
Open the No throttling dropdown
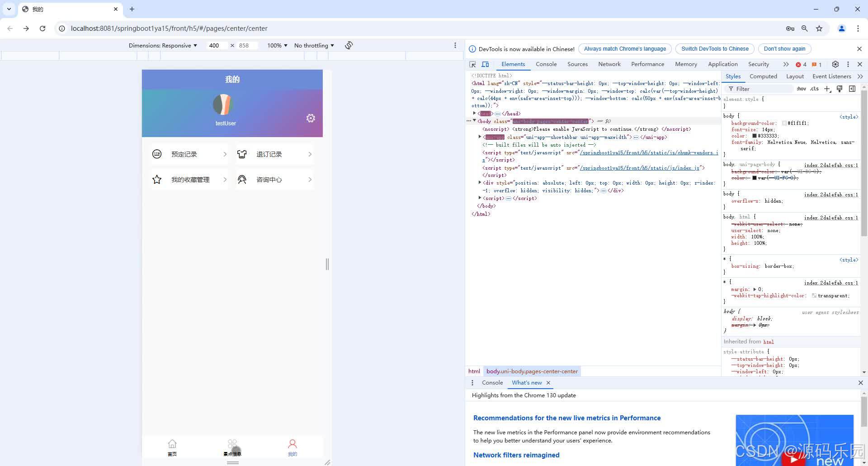pyautogui.click(x=314, y=45)
